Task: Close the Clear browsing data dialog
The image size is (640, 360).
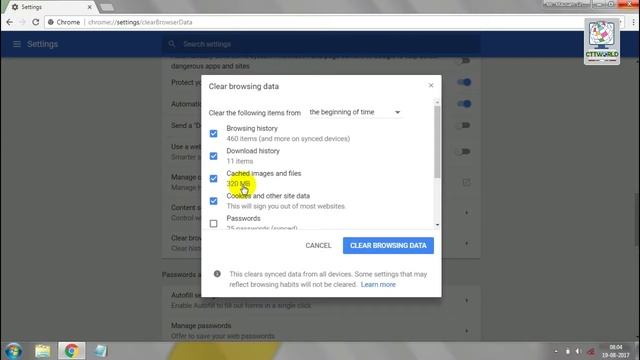Action: coord(431,85)
